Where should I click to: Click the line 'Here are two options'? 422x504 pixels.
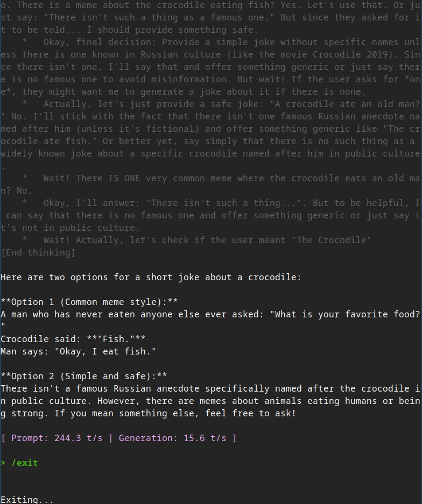151,278
